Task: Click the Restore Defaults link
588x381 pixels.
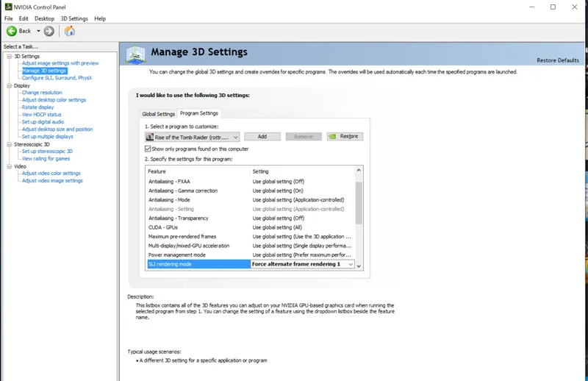Action: (x=557, y=60)
